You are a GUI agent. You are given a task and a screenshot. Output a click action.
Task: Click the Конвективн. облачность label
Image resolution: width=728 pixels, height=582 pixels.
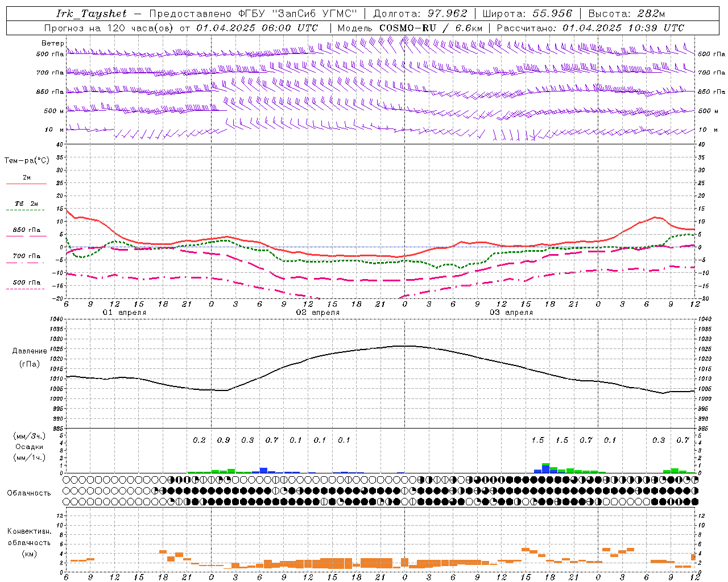(x=29, y=537)
